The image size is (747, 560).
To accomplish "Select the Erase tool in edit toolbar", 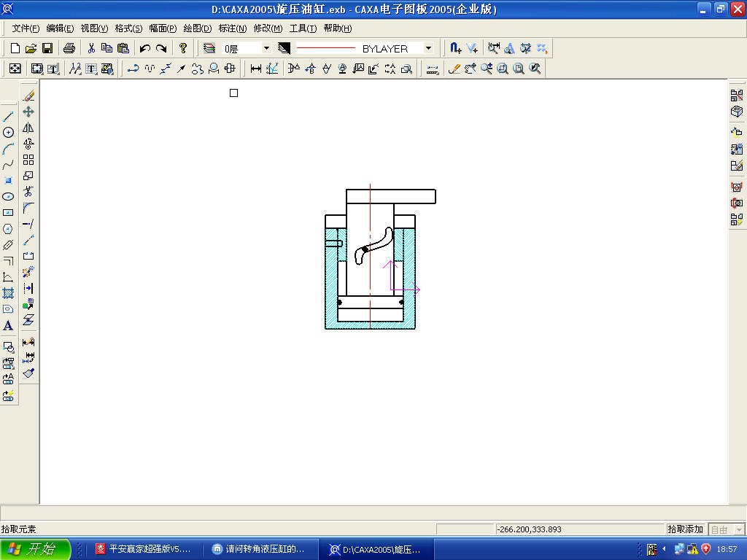I will (x=28, y=96).
